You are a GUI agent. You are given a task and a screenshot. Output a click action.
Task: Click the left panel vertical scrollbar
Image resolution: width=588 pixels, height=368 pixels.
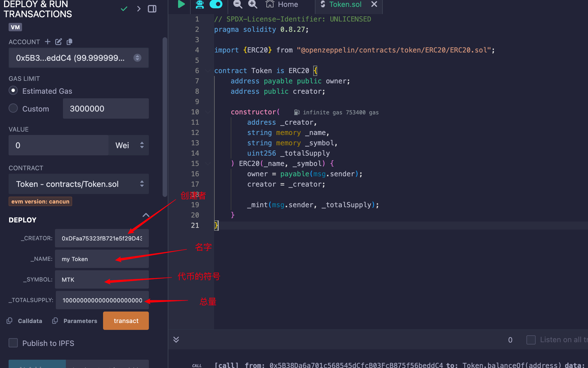(165, 117)
